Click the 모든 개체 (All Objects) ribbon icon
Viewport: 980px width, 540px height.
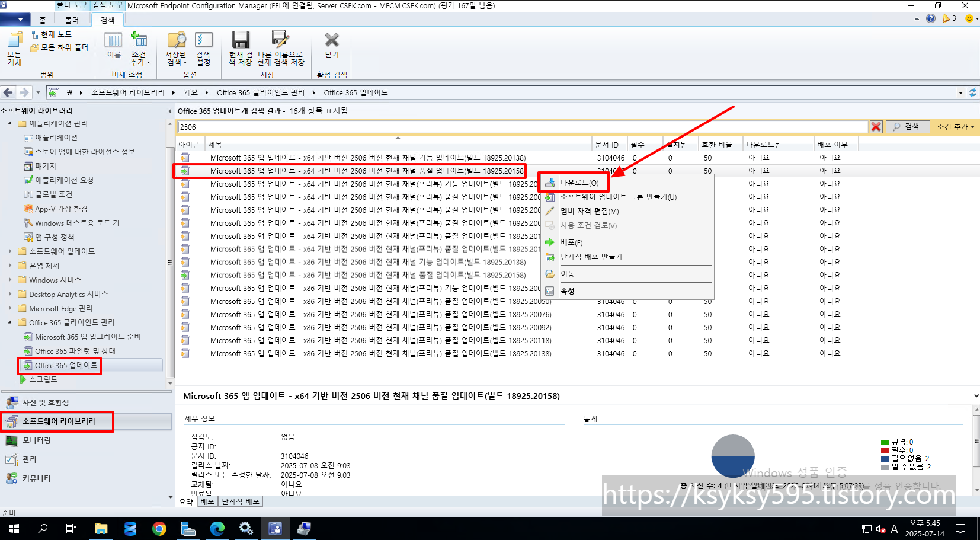click(x=14, y=49)
